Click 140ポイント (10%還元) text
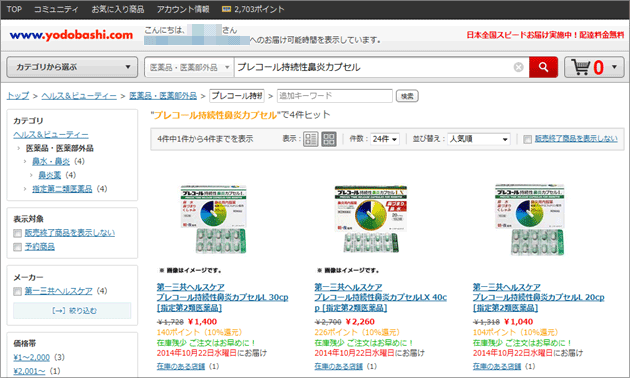The image size is (630, 378). click(200, 332)
